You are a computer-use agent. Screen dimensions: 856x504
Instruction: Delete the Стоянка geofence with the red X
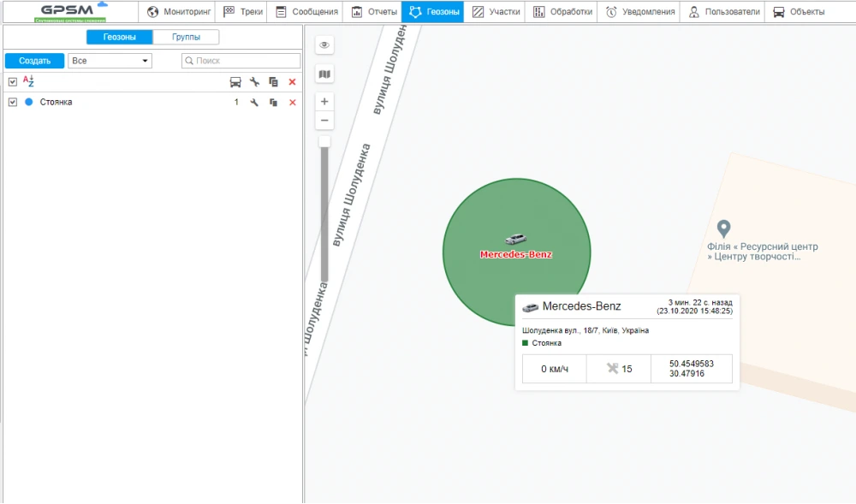pos(292,103)
